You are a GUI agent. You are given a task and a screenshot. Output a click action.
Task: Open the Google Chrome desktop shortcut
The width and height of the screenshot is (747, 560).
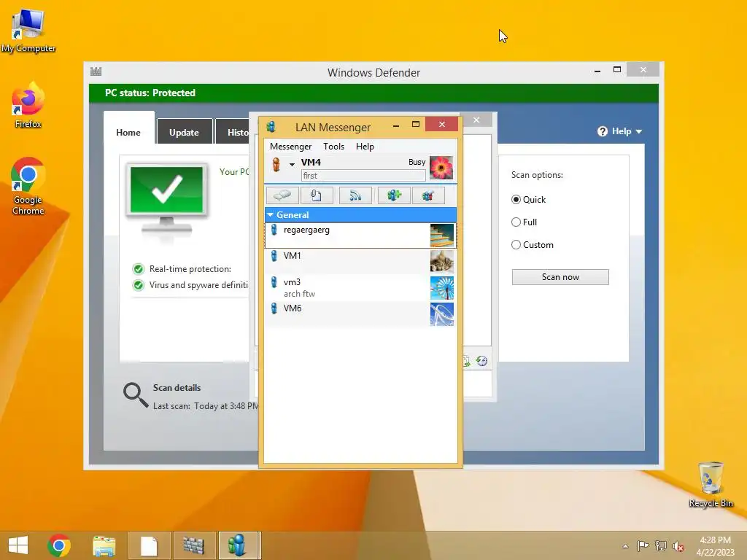click(28, 186)
